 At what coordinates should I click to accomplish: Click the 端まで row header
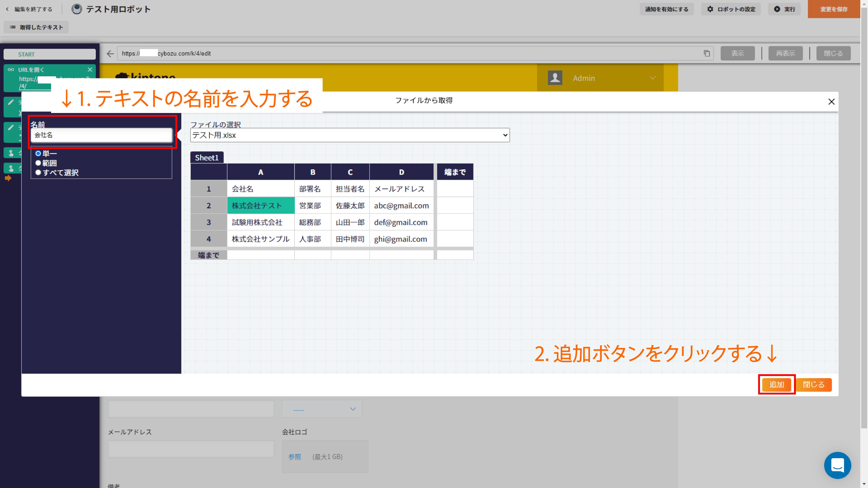tap(209, 255)
